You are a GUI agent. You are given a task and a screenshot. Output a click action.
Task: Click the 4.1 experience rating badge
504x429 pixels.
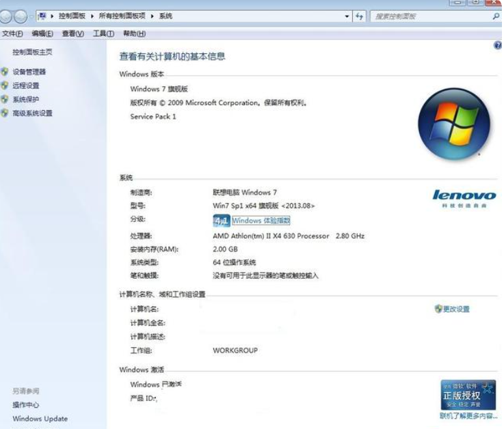222,221
